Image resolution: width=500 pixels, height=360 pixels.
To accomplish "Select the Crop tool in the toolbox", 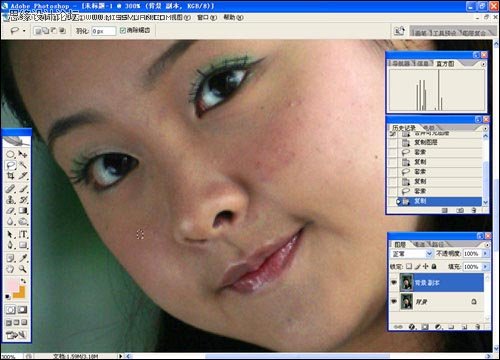I will [x=11, y=176].
